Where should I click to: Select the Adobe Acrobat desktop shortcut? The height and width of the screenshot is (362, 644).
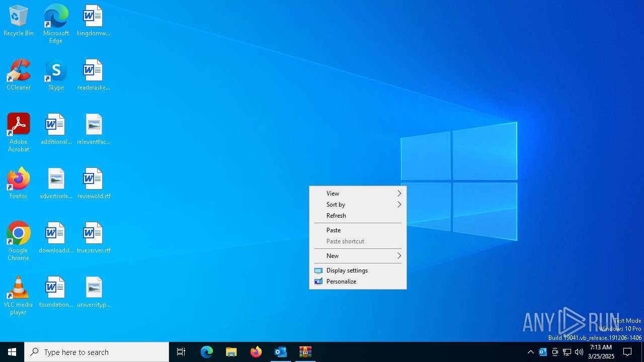click(x=19, y=133)
